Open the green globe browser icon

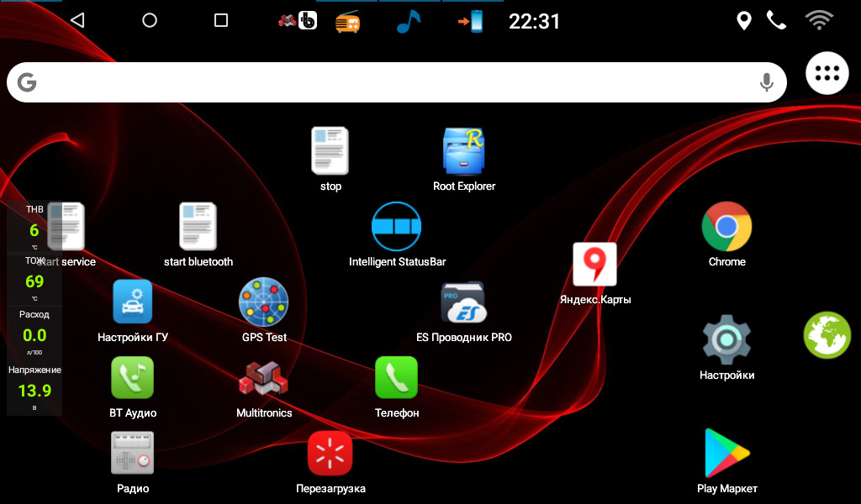tap(827, 335)
